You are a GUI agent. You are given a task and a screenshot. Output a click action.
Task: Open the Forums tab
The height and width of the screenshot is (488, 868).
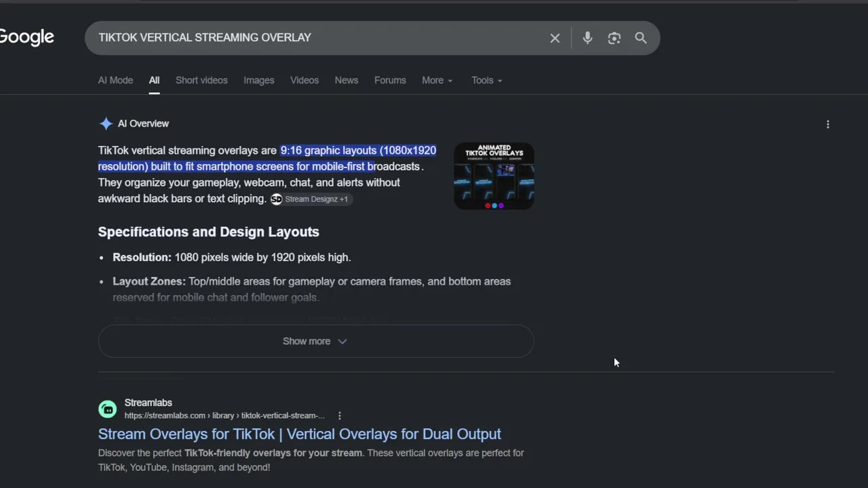point(390,80)
